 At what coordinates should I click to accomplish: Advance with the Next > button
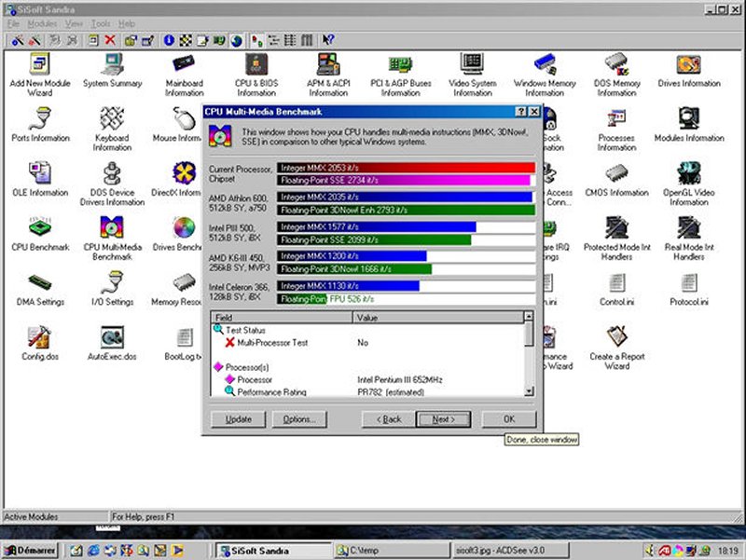[x=444, y=419]
